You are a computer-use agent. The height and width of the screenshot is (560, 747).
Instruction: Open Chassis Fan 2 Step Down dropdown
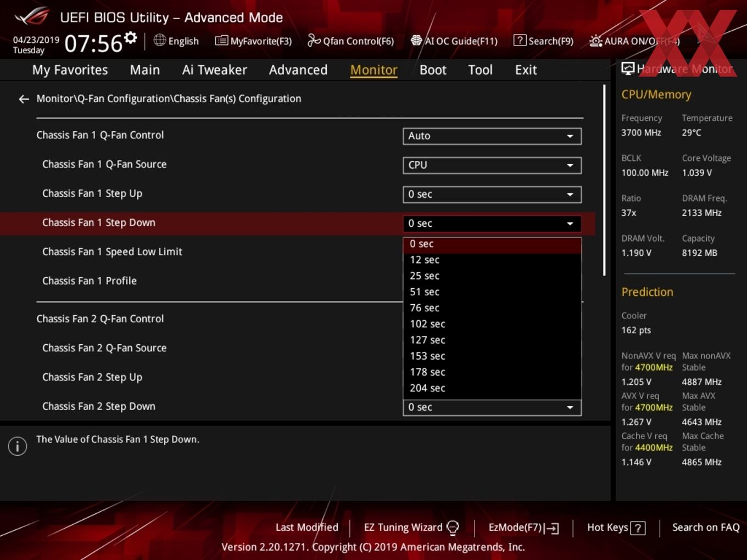[x=492, y=407]
